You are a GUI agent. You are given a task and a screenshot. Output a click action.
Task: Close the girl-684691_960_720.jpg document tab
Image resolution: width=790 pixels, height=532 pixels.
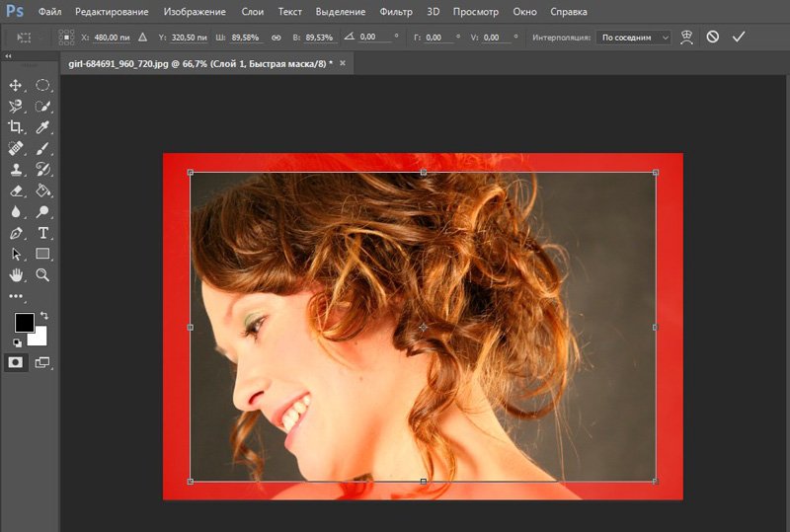343,63
